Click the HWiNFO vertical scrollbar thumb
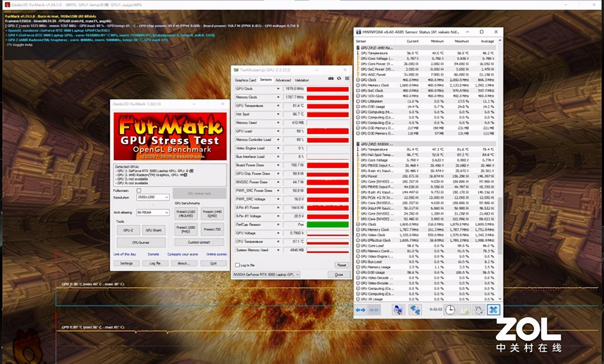This screenshot has width=604, height=364. (x=499, y=225)
